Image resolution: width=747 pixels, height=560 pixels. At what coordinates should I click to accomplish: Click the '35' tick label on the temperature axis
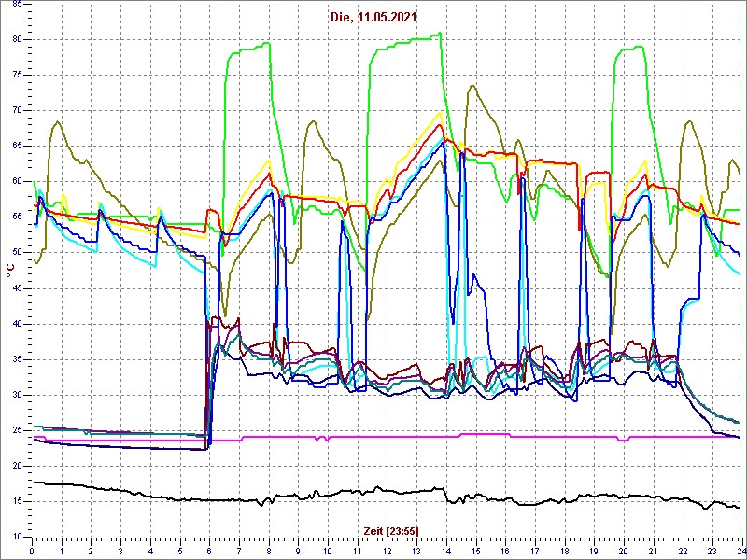point(15,359)
